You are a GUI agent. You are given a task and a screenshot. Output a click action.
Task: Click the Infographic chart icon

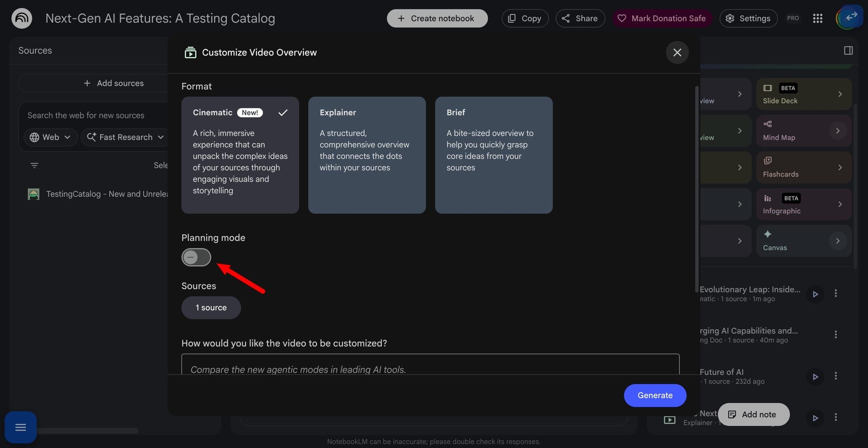tap(768, 198)
